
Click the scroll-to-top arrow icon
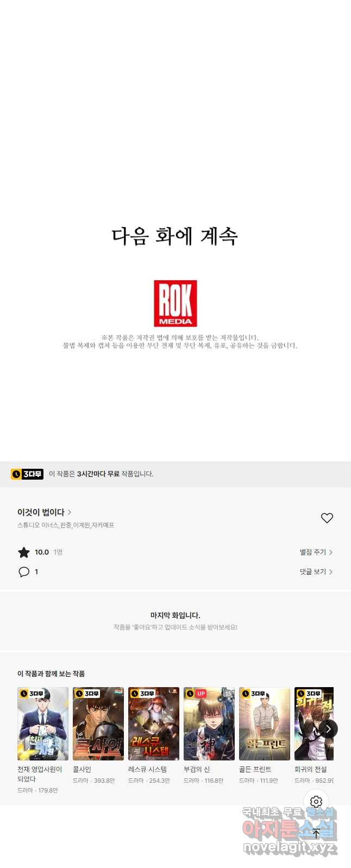316,834
